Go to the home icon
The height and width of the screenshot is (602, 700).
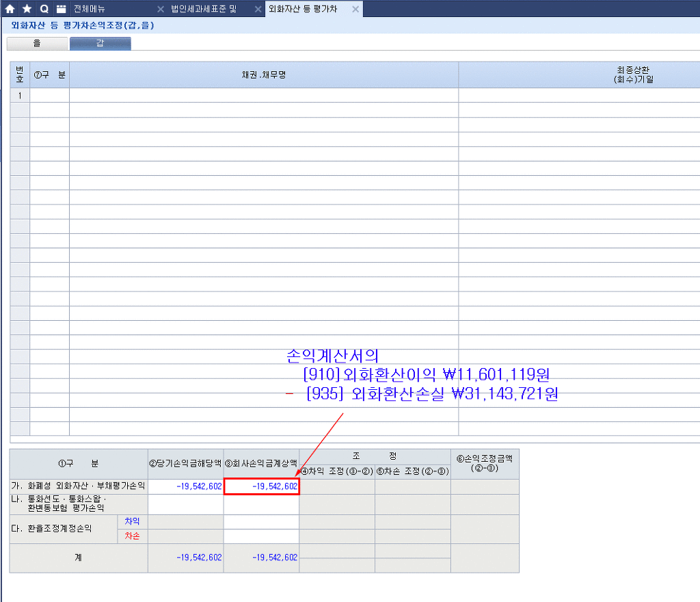(x=10, y=8)
